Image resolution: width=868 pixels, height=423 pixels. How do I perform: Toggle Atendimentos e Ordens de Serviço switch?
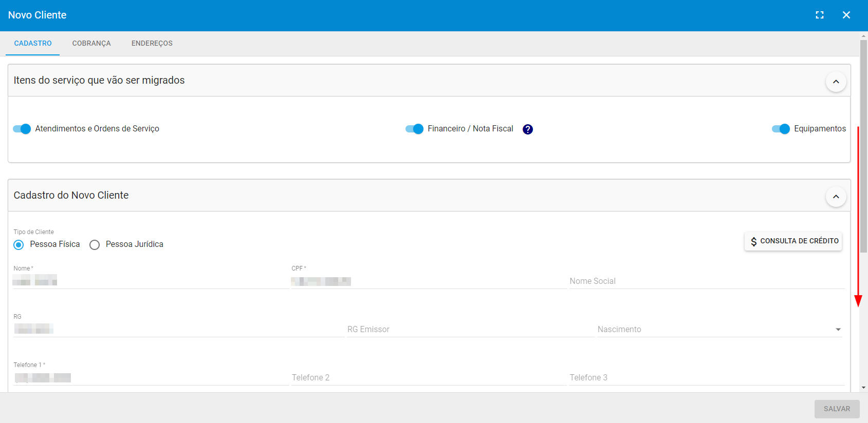(22, 129)
